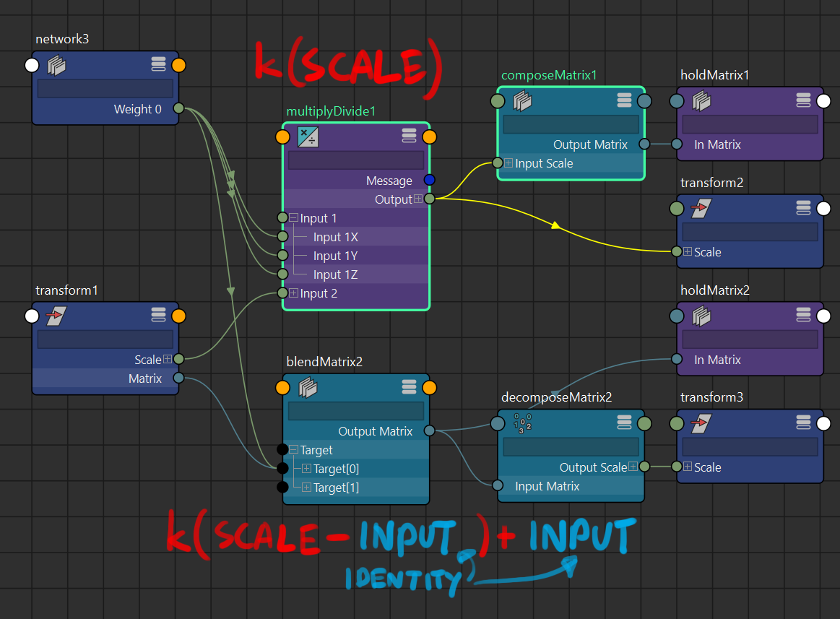Click the decomposeMatrix2 node icon
The image size is (840, 619).
click(522, 423)
